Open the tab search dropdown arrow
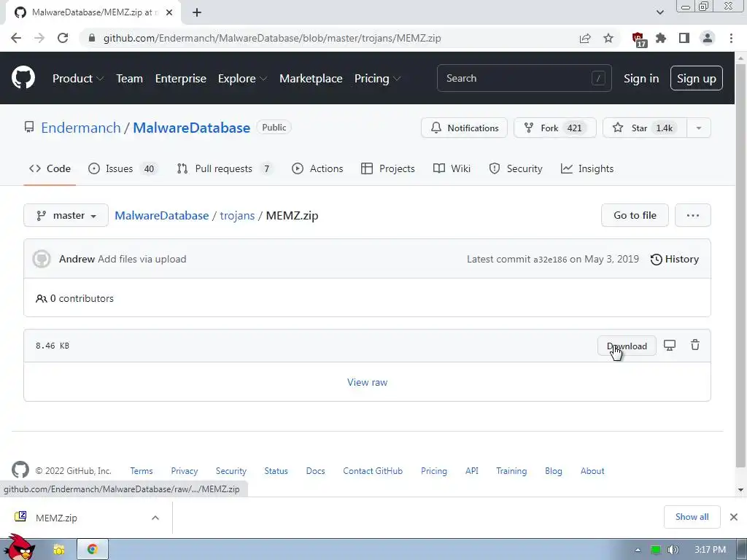The height and width of the screenshot is (560, 747). point(659,12)
